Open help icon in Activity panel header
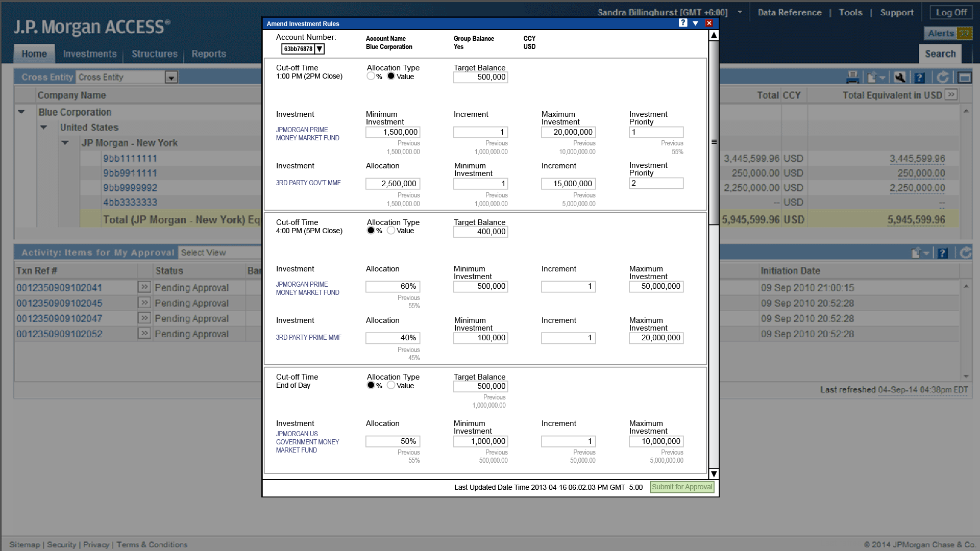Screen dimensions: 980x551 (x=943, y=253)
